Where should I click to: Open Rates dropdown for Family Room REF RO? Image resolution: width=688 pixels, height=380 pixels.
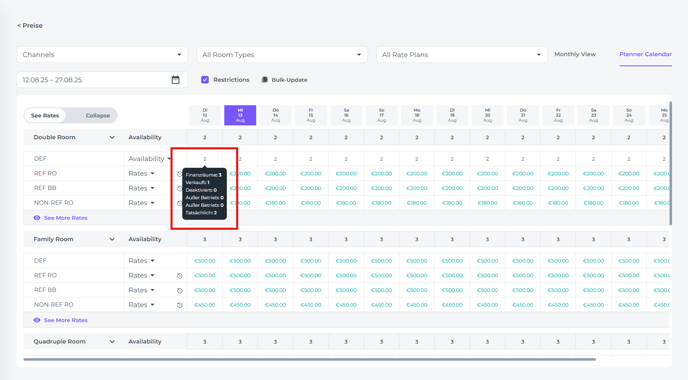click(x=141, y=275)
